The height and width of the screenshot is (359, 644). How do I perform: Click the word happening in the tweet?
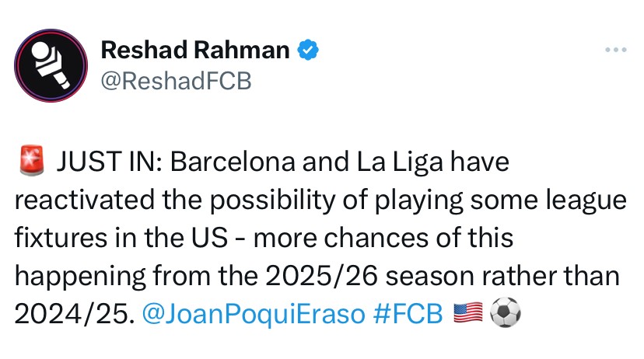click(80, 277)
